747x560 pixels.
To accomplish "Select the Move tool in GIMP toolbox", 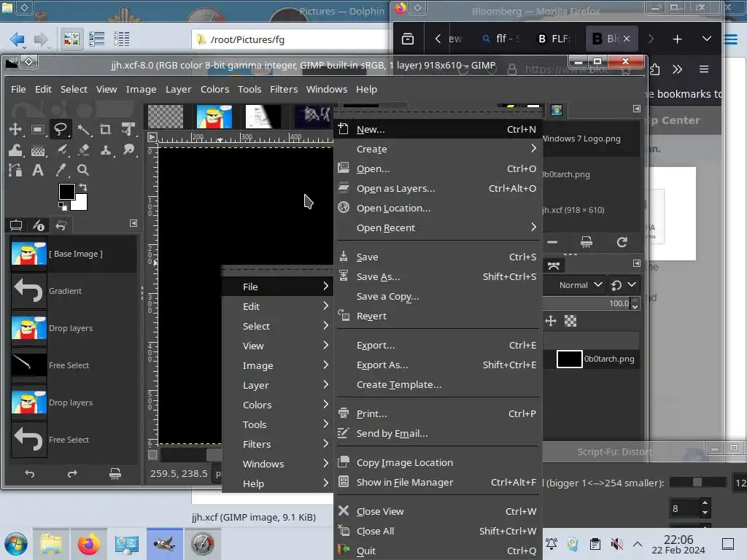I will click(x=15, y=130).
